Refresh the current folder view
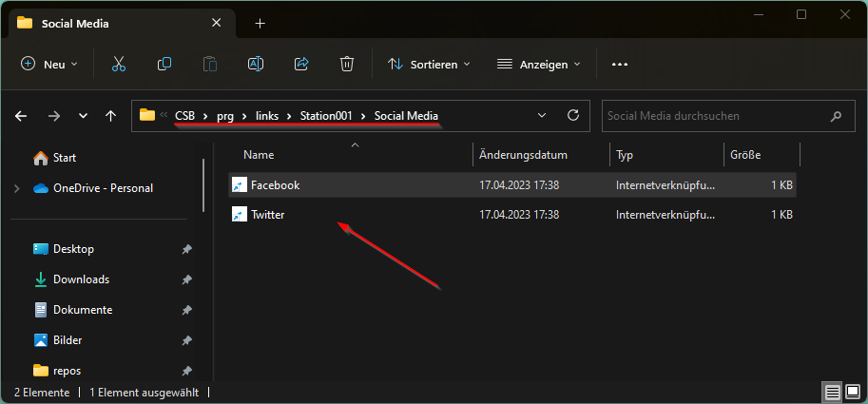The width and height of the screenshot is (868, 404). 573,115
